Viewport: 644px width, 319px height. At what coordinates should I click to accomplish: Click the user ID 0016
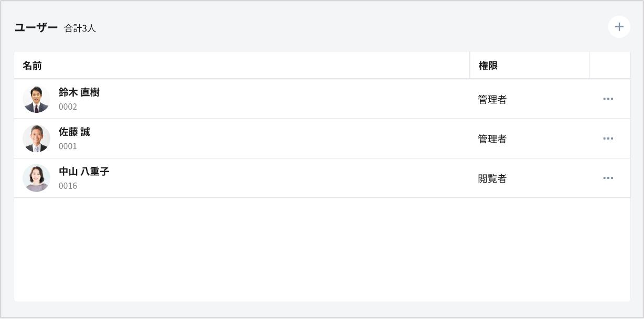tap(68, 186)
